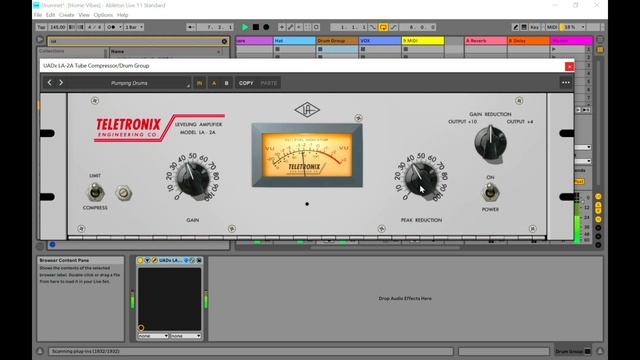The image size is (640, 360).
Task: Toggle the browser show/hide triangle icon
Action: (40, 40)
